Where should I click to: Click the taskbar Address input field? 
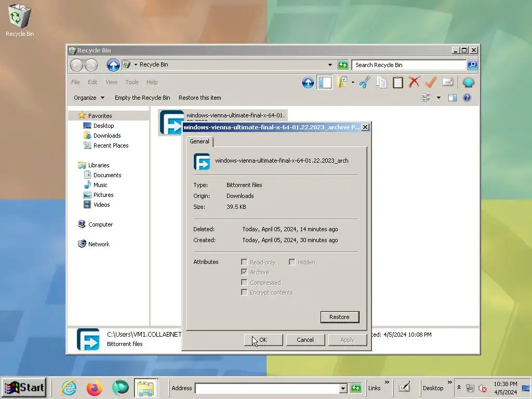(268, 388)
